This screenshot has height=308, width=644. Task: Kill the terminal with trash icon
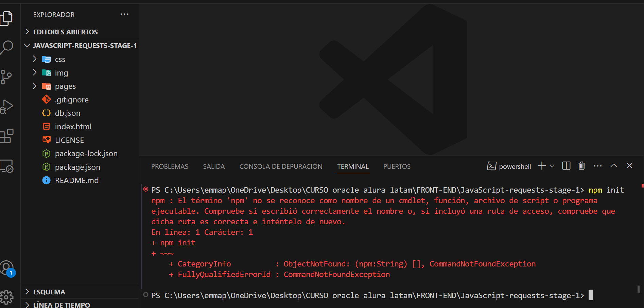(x=581, y=166)
